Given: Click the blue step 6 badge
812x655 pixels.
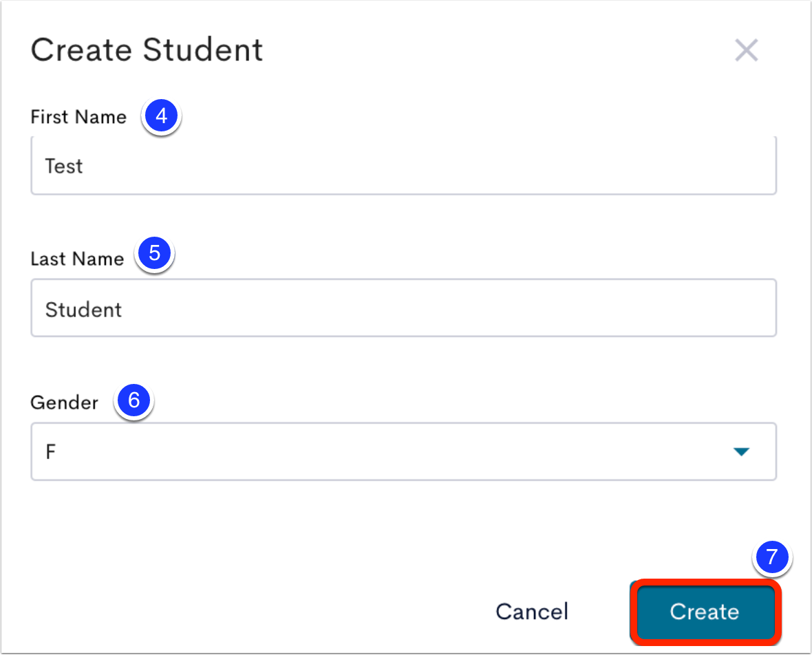Looking at the screenshot, I should pyautogui.click(x=133, y=400).
